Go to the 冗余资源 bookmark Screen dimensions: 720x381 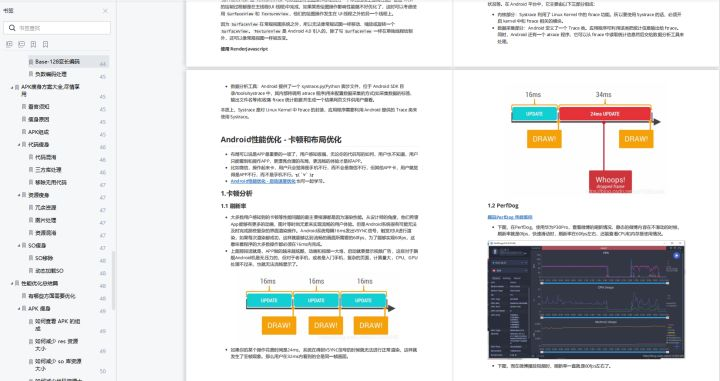[45, 207]
